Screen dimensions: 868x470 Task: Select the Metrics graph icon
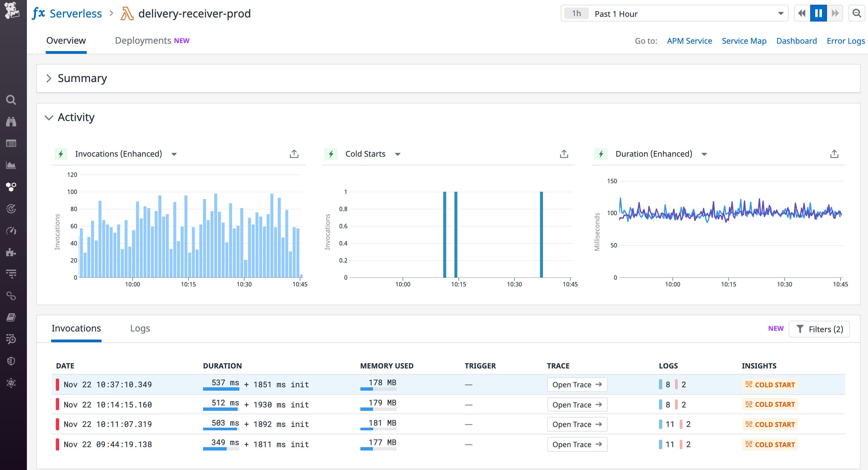click(11, 165)
